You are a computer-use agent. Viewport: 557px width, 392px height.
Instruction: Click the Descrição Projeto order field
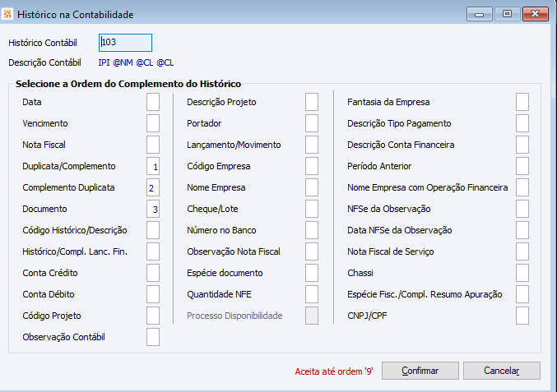pos(312,102)
